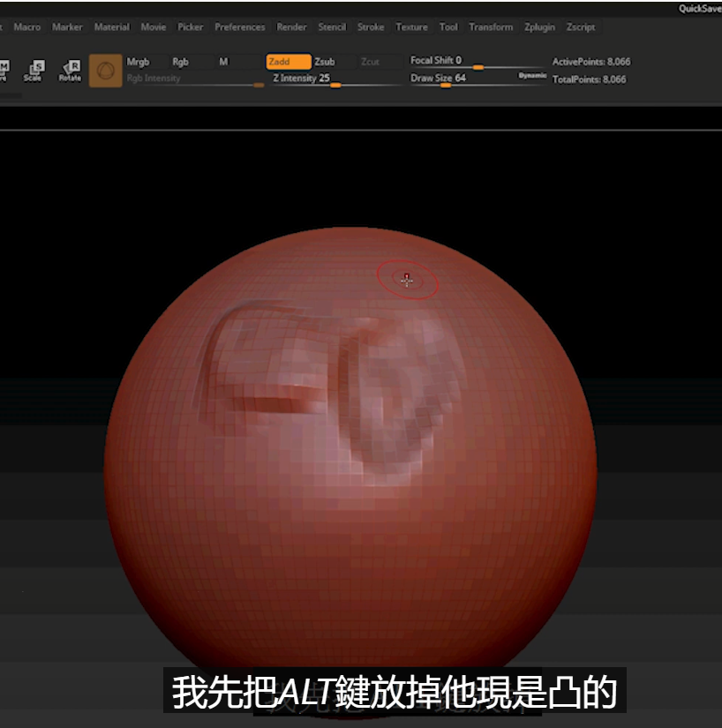Open the Zscript menu
The image size is (722, 728).
pos(581,27)
